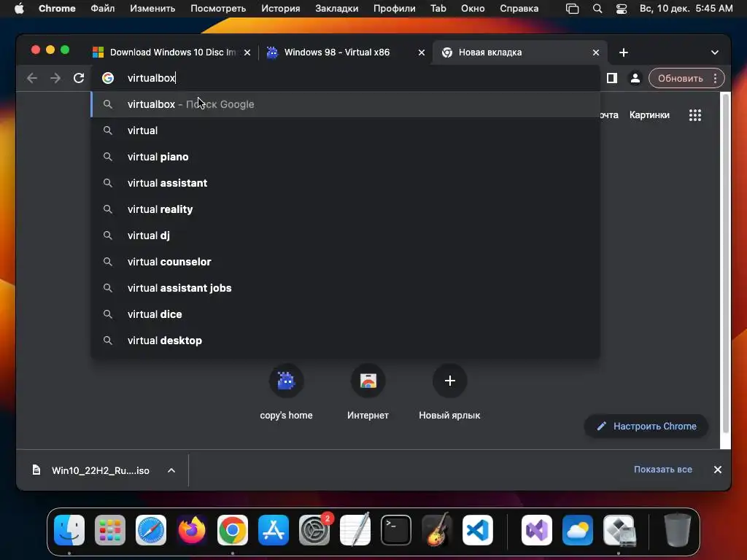Open Launchpad from the Dock
747x560 pixels.
[x=110, y=530]
